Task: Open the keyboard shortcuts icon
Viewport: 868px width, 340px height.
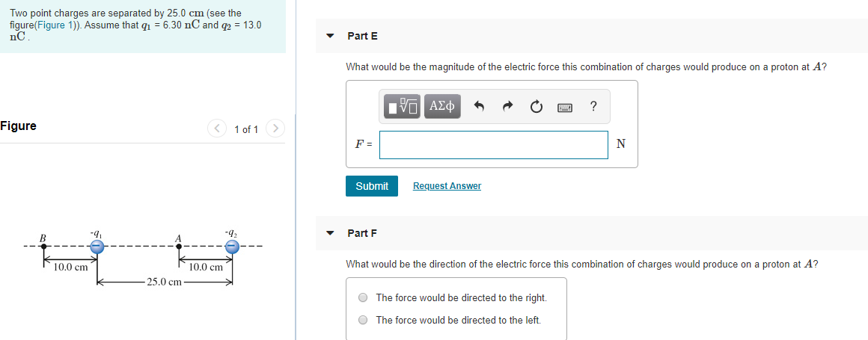Action: 565,107
